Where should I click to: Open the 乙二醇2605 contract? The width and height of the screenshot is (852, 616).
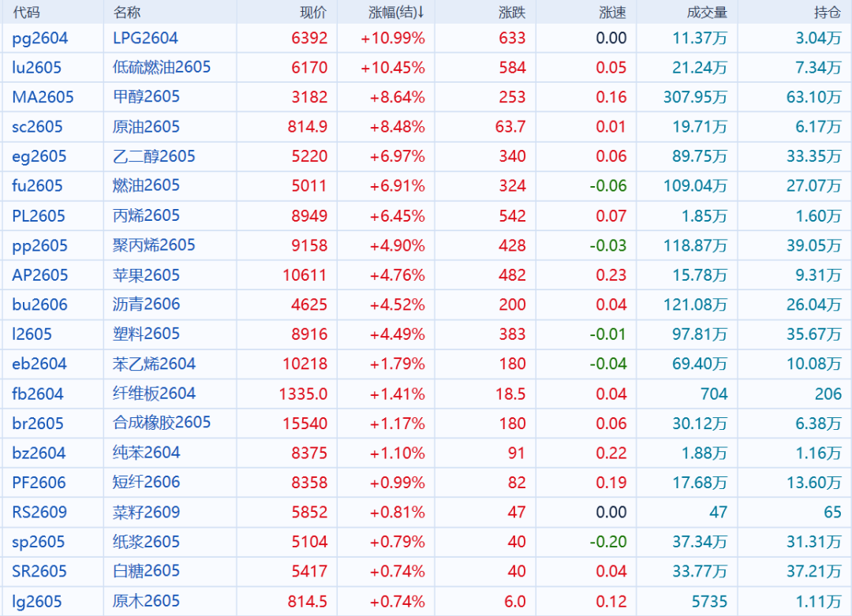coord(154,156)
